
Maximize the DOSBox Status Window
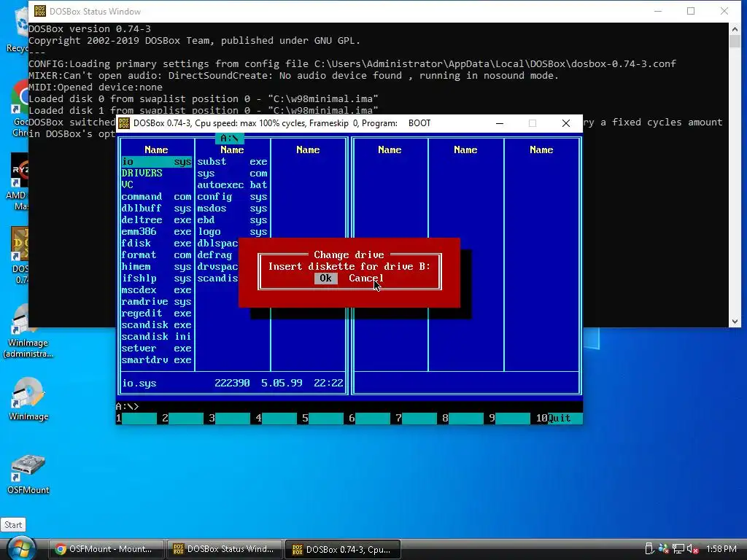coord(691,11)
